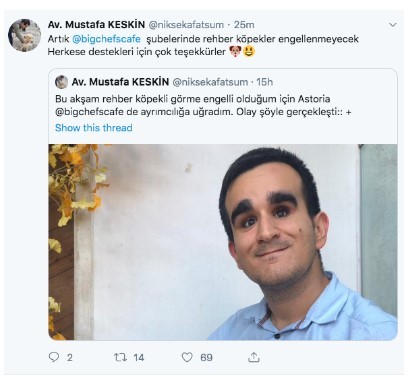Like the tweet with heart icon

(x=187, y=357)
